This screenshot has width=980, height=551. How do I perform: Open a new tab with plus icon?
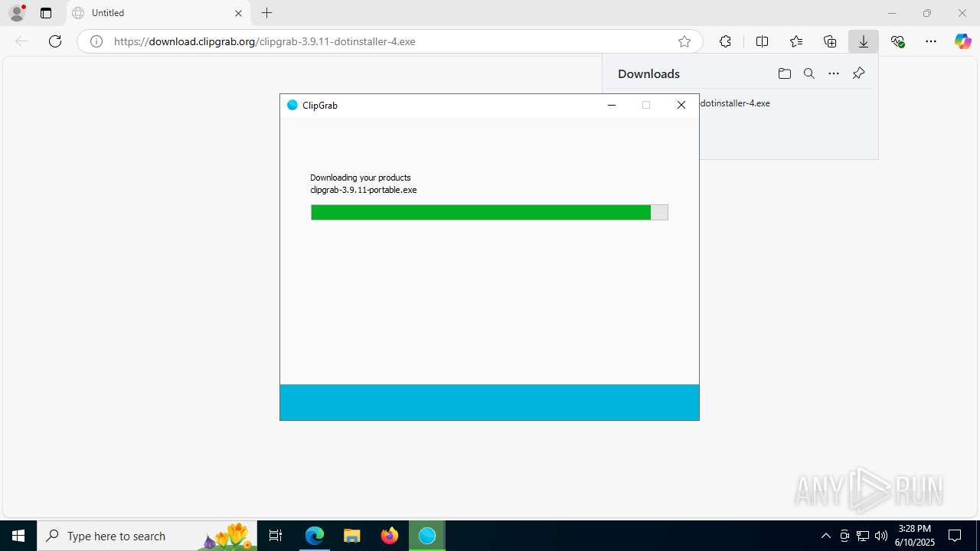point(266,13)
